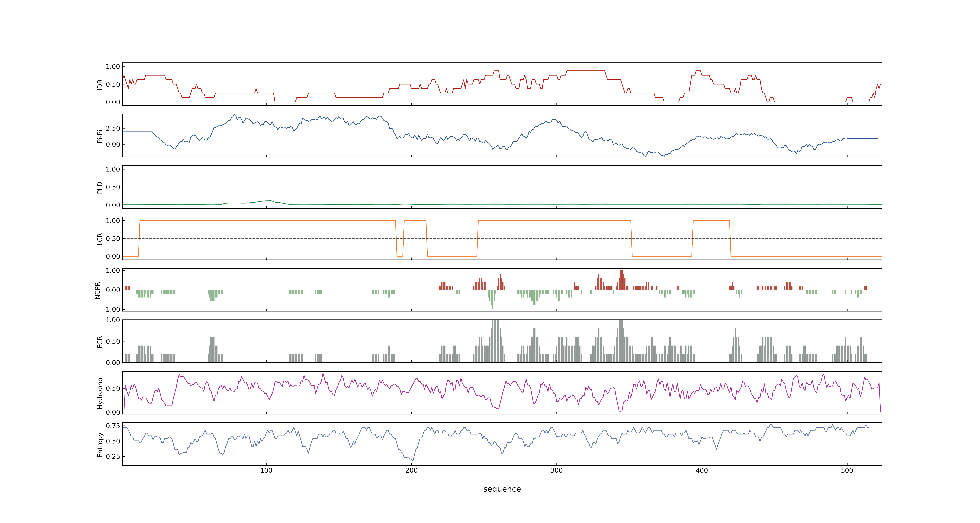Click the deepest green NCPR bar near 255

[x=493, y=299]
